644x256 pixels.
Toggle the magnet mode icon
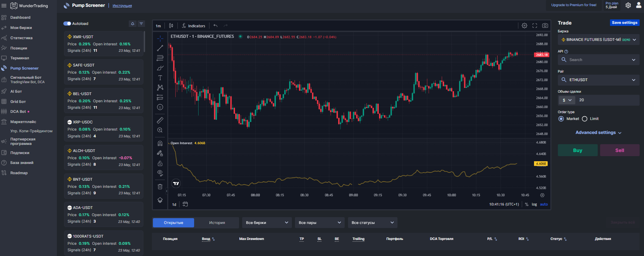tap(160, 144)
